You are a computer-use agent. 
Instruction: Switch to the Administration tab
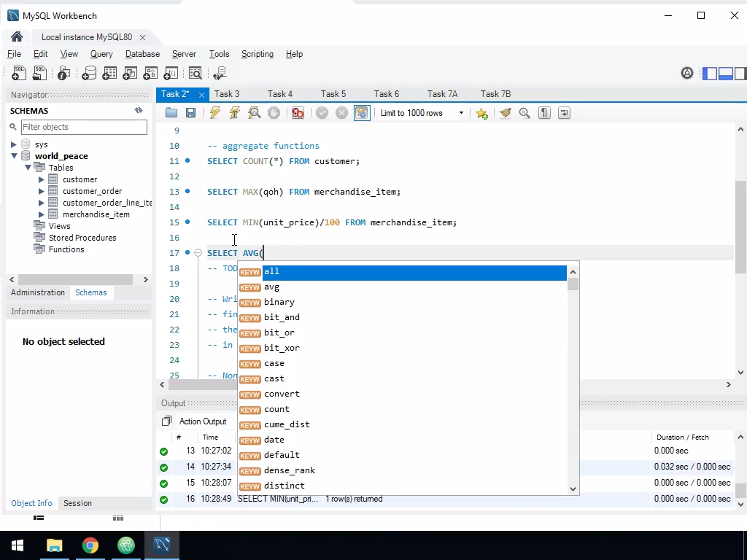point(38,292)
